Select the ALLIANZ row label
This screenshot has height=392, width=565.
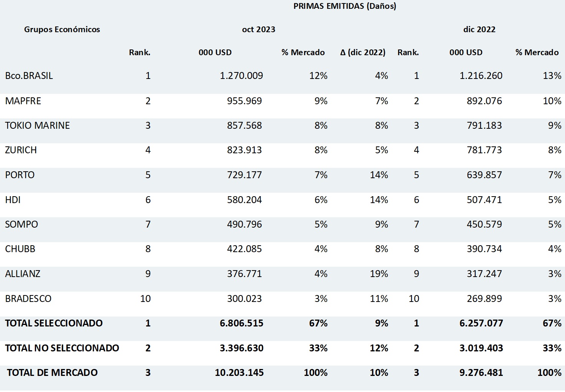point(23,274)
